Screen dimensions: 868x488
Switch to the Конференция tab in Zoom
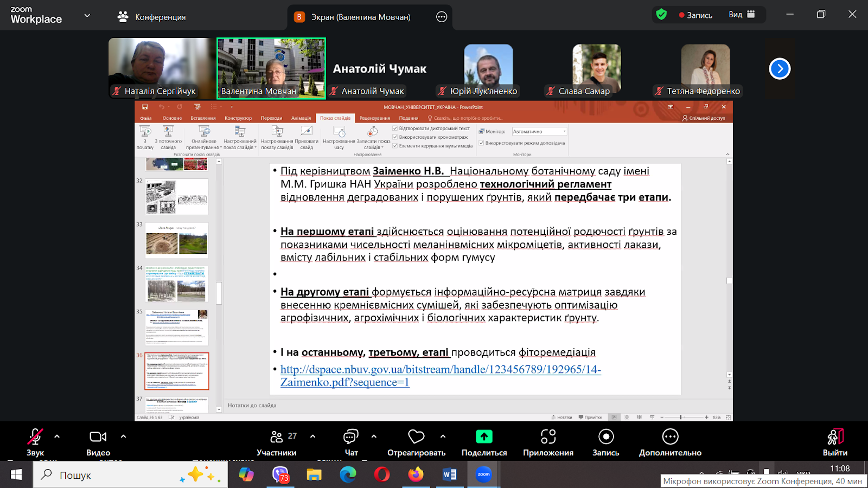click(x=152, y=17)
